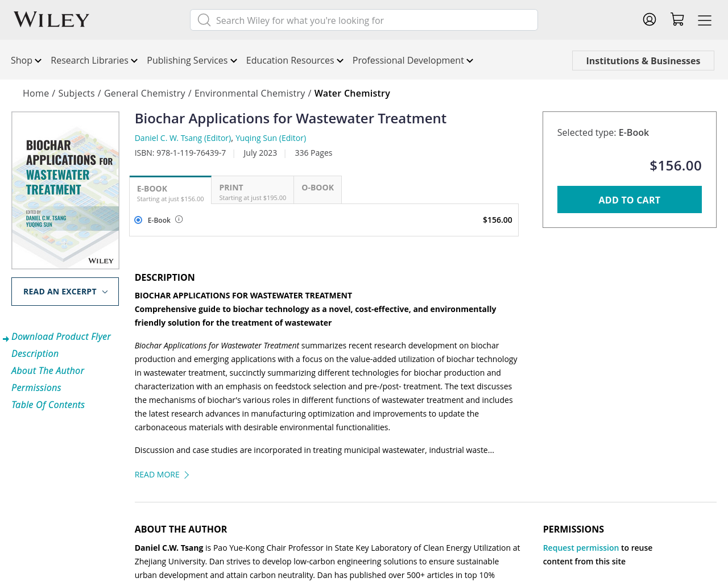The width and height of the screenshot is (728, 582).
Task: Switch to the O-BOOK tab
Action: (317, 190)
